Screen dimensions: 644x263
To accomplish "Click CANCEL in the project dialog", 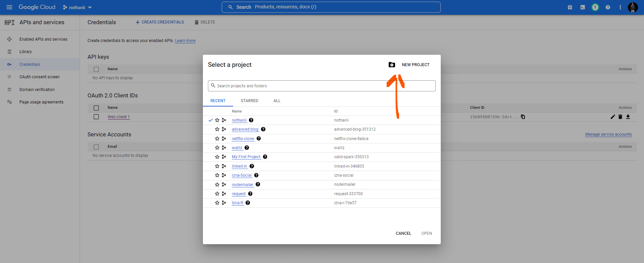I will [403, 233].
